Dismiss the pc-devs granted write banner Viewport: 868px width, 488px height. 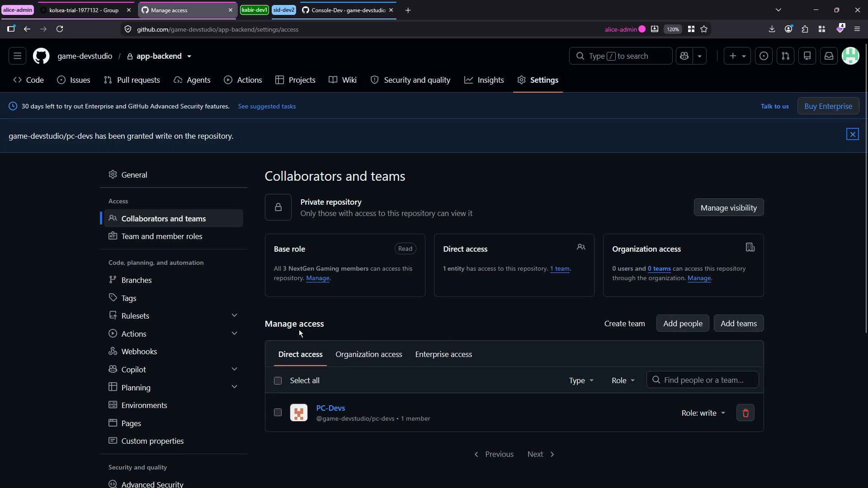pyautogui.click(x=852, y=135)
